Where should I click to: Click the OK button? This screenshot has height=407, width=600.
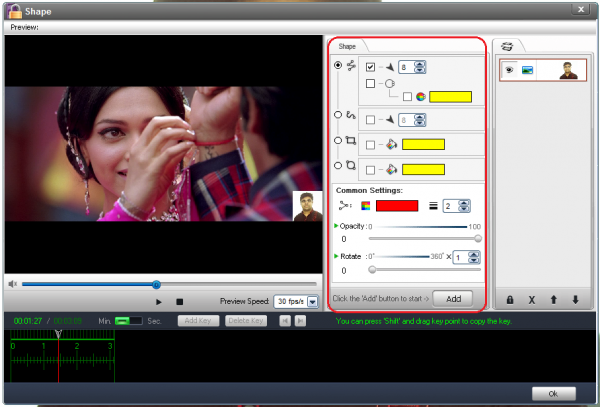553,394
